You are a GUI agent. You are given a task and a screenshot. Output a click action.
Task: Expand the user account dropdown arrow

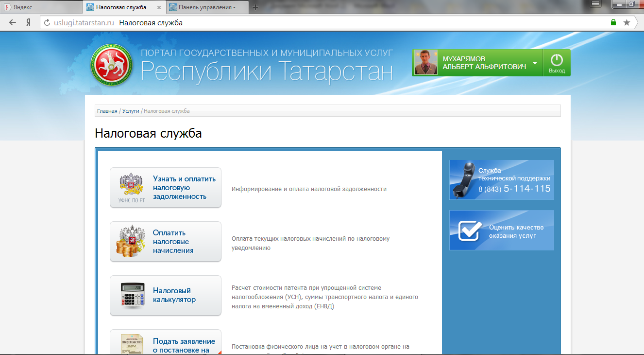pyautogui.click(x=535, y=63)
